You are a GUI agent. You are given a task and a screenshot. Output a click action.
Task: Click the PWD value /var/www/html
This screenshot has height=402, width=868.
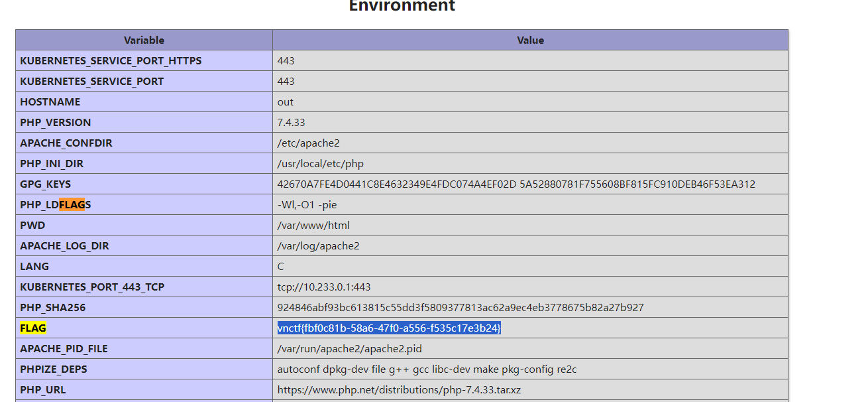(x=313, y=225)
